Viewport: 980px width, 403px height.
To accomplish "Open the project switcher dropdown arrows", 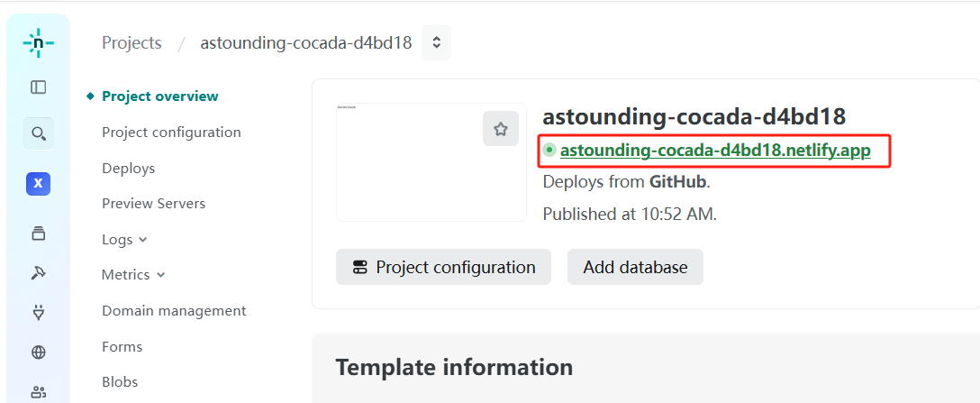I will tap(437, 42).
